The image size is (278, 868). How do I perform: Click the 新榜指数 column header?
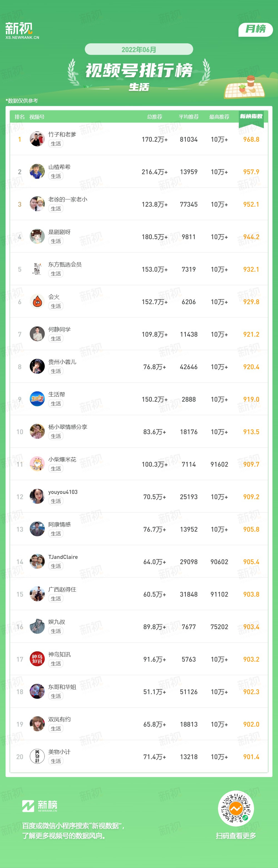[x=251, y=117]
